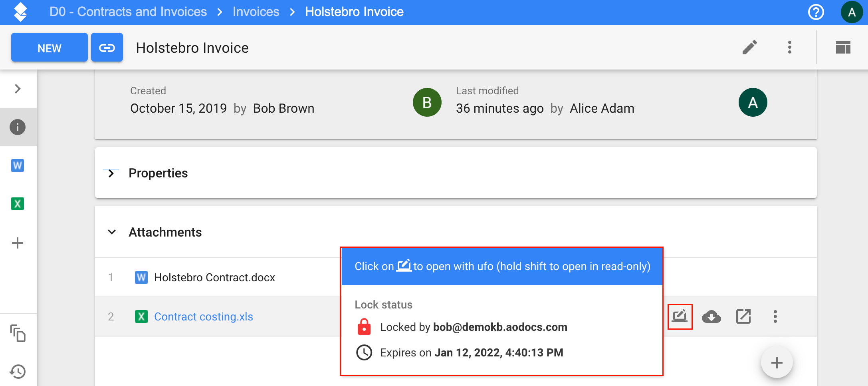Open the help question mark icon
868x386 pixels.
816,12
